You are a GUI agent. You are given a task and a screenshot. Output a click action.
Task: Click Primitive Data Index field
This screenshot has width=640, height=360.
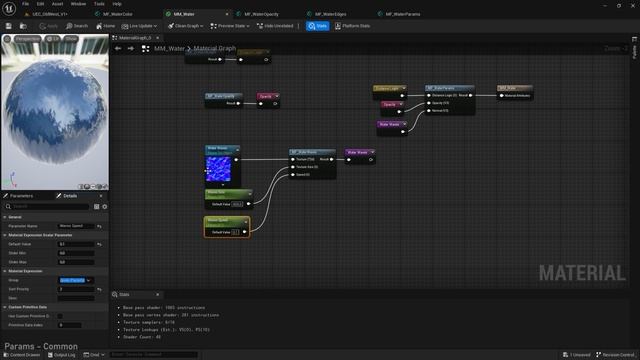[70, 325]
